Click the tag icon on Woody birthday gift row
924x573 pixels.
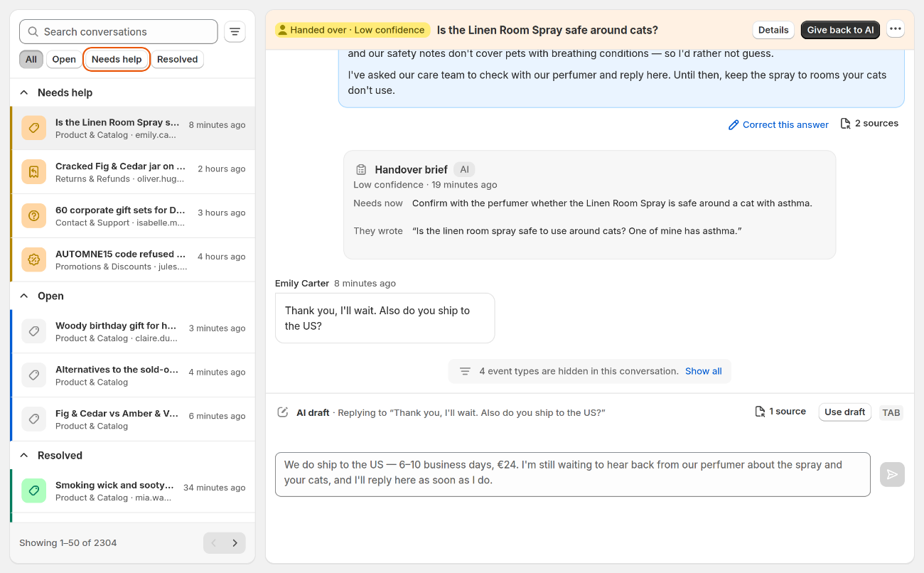tap(33, 331)
